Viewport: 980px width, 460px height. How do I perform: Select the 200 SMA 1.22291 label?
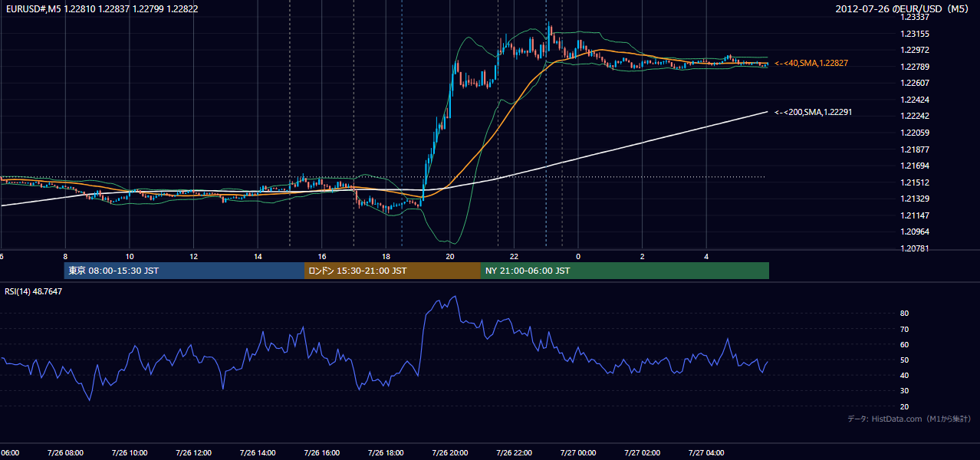point(813,112)
